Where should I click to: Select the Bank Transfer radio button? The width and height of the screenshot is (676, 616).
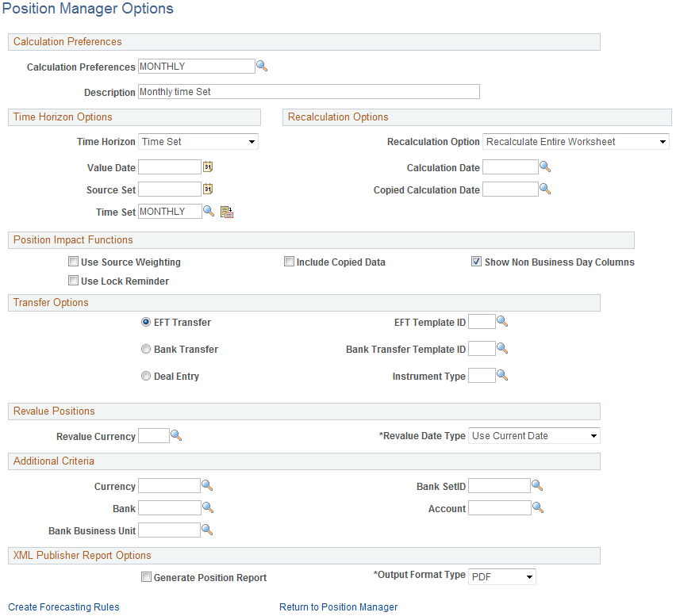tap(146, 349)
